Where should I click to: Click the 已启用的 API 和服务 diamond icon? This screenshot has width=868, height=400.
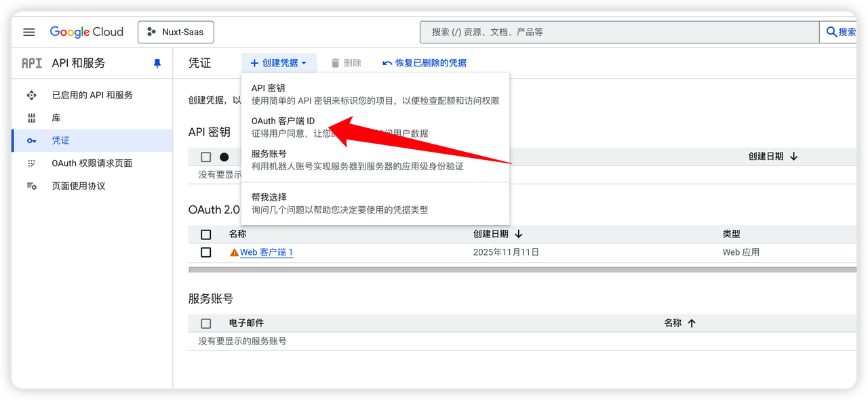(31, 95)
